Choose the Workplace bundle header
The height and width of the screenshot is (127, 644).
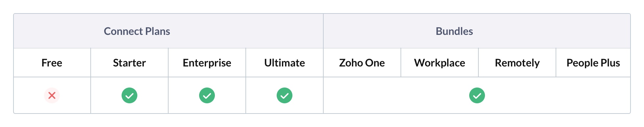pyautogui.click(x=440, y=63)
